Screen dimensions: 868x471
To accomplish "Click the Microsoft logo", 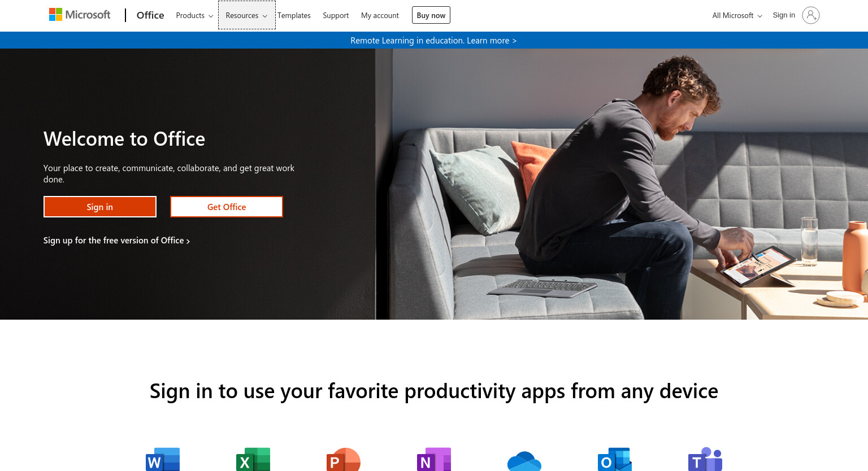I will point(80,15).
